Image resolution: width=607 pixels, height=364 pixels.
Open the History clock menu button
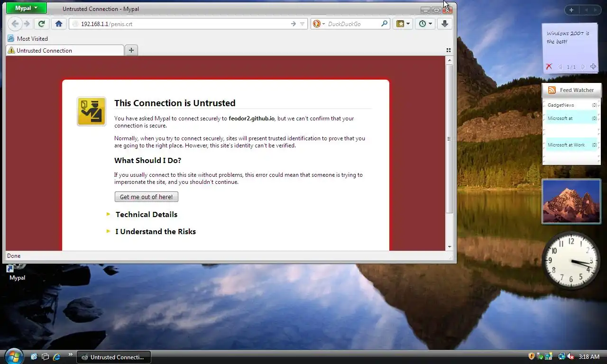pos(425,24)
